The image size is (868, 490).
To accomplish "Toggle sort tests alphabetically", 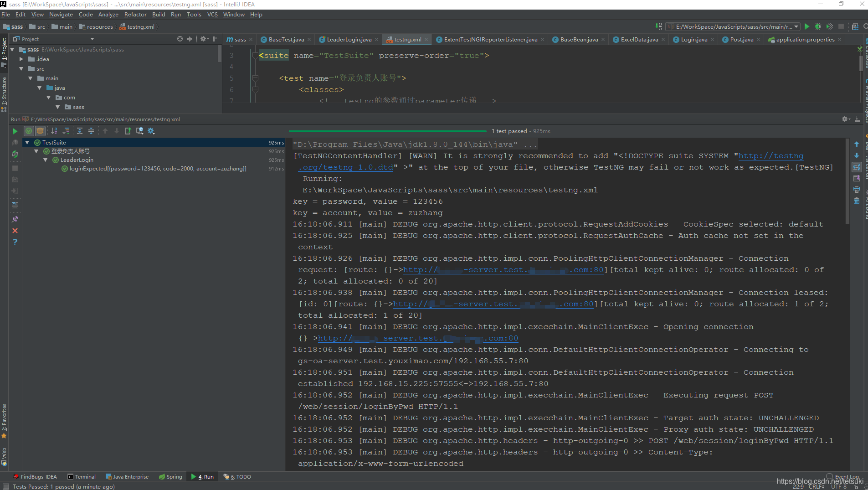I will (54, 131).
